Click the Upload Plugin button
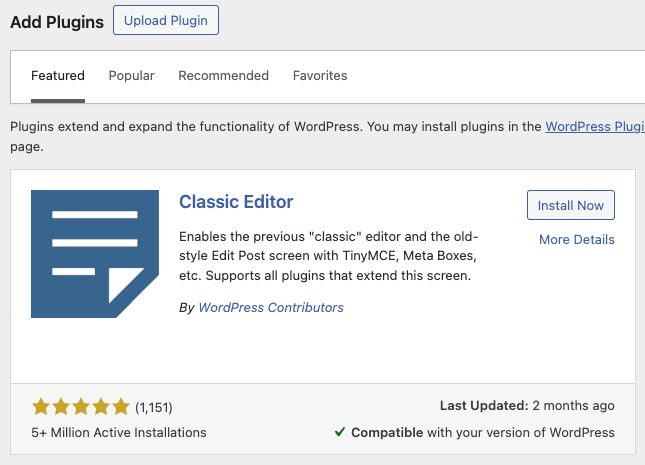 click(x=166, y=20)
